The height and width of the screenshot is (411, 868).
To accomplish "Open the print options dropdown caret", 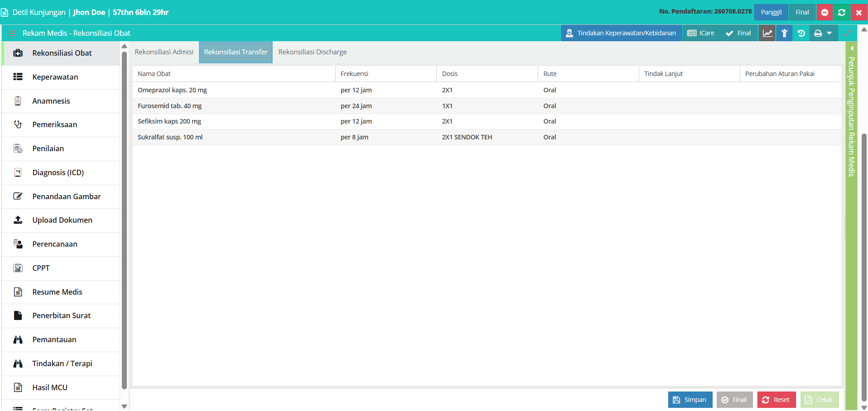I will point(829,33).
